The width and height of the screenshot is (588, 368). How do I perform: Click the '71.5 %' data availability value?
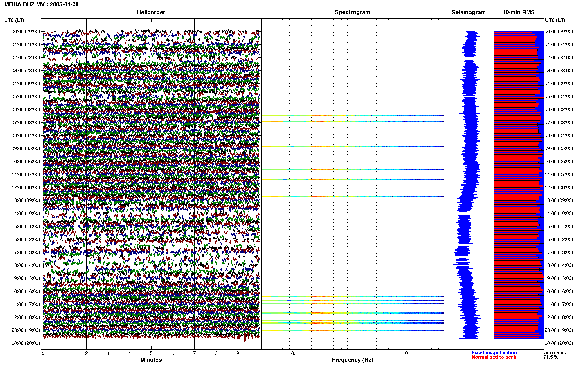pyautogui.click(x=551, y=357)
